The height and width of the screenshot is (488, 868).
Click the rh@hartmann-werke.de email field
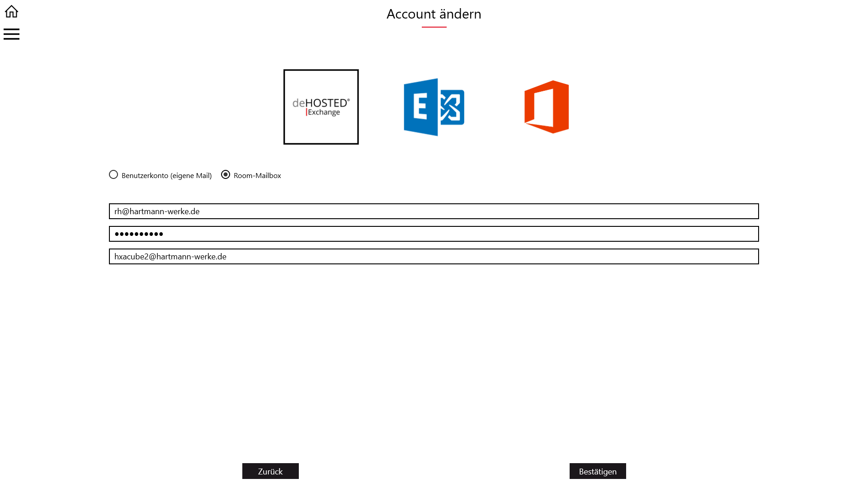pyautogui.click(x=434, y=211)
